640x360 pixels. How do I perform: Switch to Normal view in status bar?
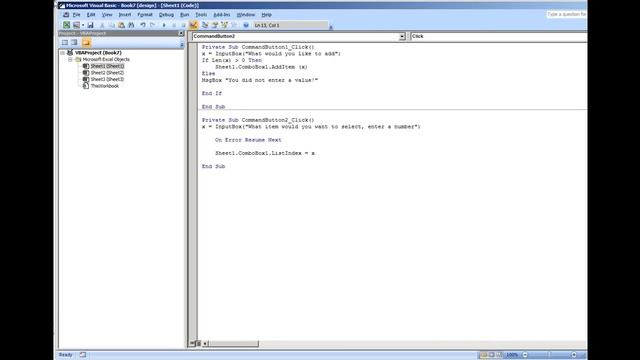tap(484, 355)
